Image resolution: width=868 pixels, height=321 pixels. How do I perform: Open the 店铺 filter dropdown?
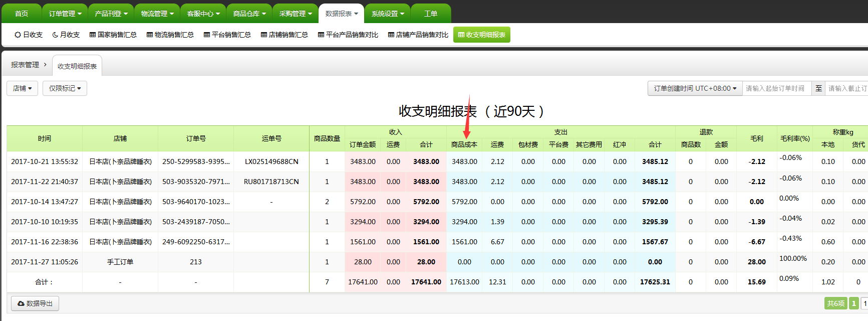[x=22, y=88]
